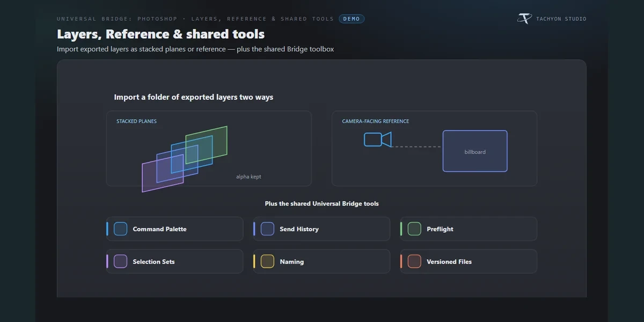Click the camera icon in reference diagram

(378, 140)
